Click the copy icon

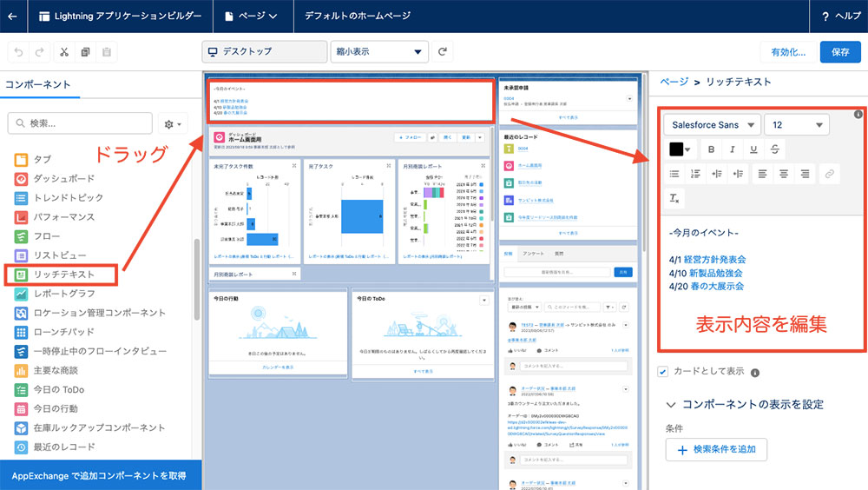pyautogui.click(x=85, y=52)
